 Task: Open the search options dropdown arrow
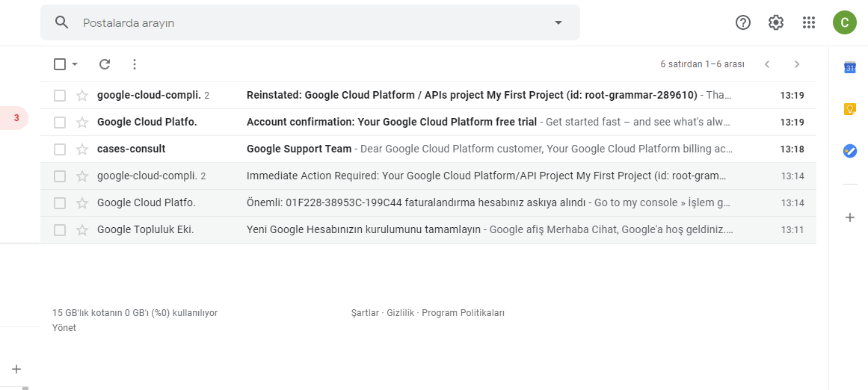coord(558,22)
